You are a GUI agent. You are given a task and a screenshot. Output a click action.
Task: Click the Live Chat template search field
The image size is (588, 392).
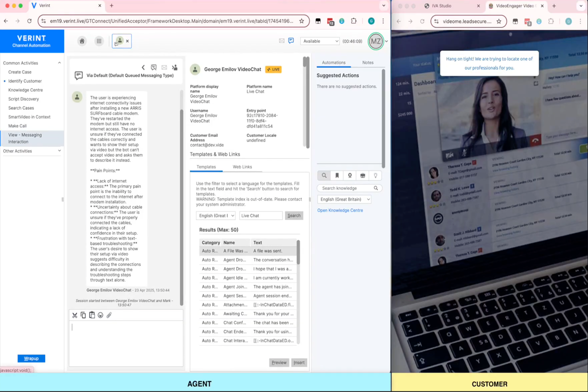point(261,215)
